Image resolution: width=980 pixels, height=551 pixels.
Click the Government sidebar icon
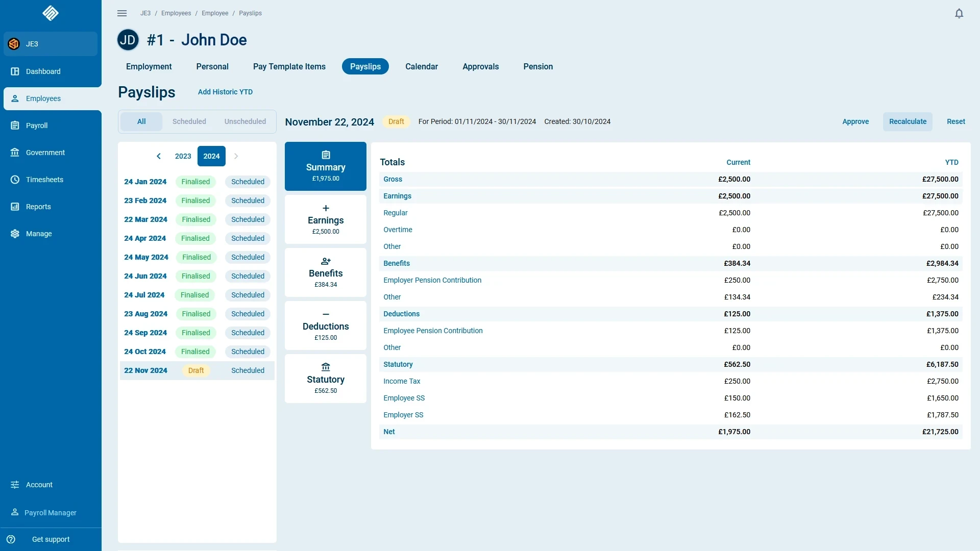coord(14,152)
